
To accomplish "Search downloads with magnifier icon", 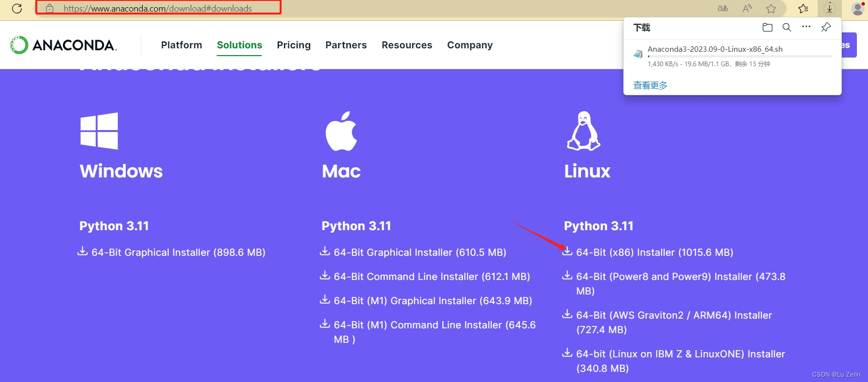I will [x=787, y=28].
